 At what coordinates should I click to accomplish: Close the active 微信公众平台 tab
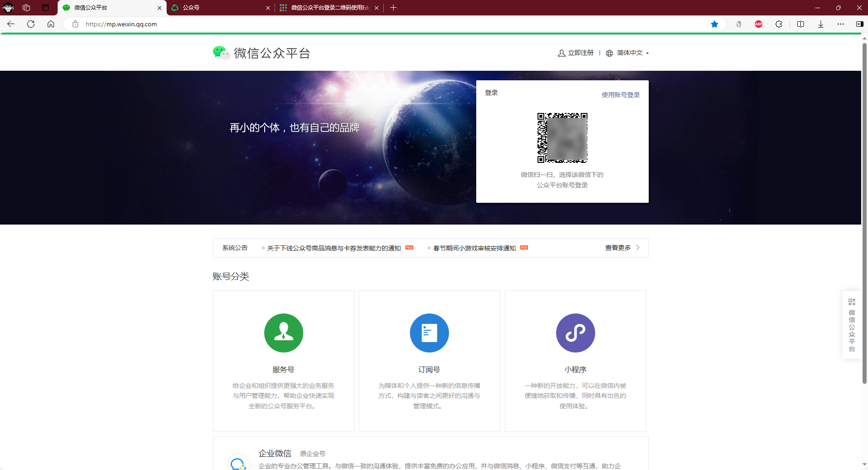point(159,8)
